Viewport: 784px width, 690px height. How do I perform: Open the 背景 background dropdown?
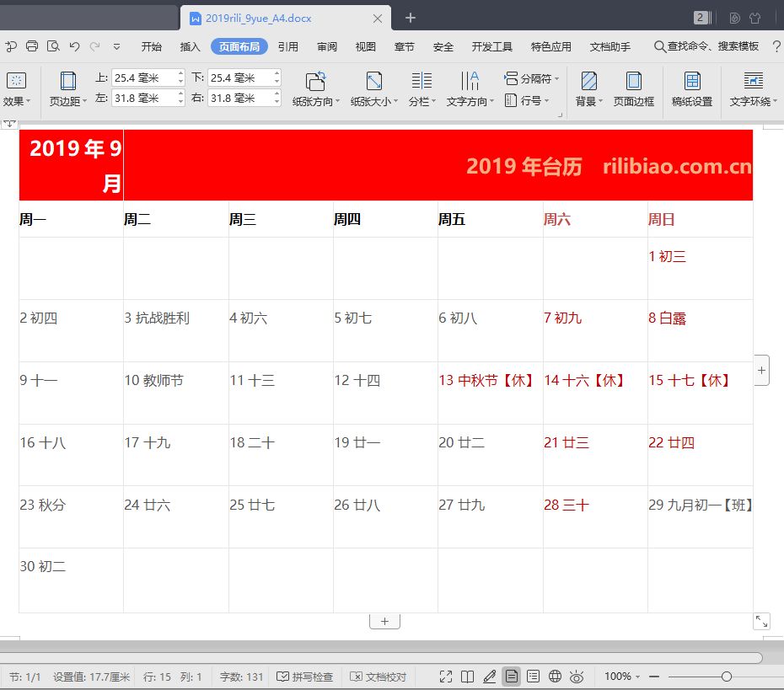click(589, 89)
